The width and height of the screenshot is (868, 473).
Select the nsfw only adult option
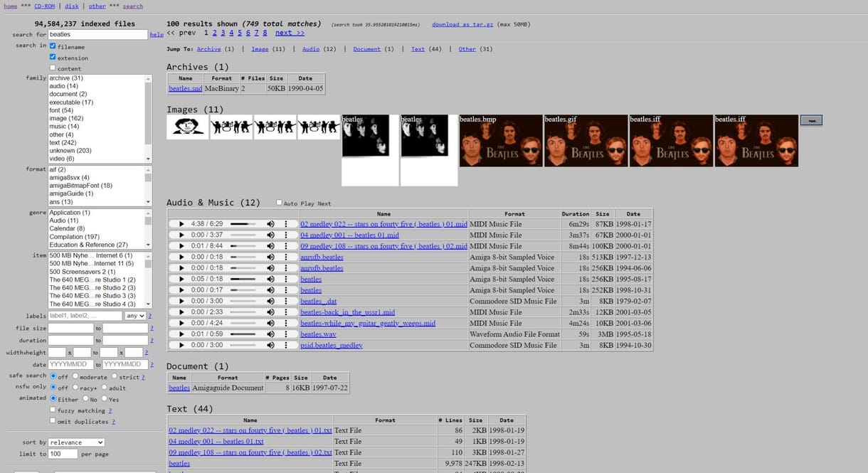[105, 388]
